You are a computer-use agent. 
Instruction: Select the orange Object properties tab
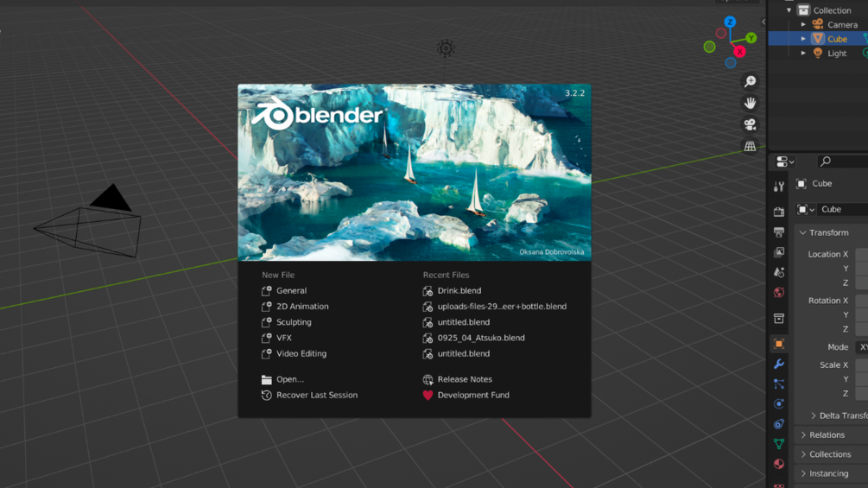point(779,344)
